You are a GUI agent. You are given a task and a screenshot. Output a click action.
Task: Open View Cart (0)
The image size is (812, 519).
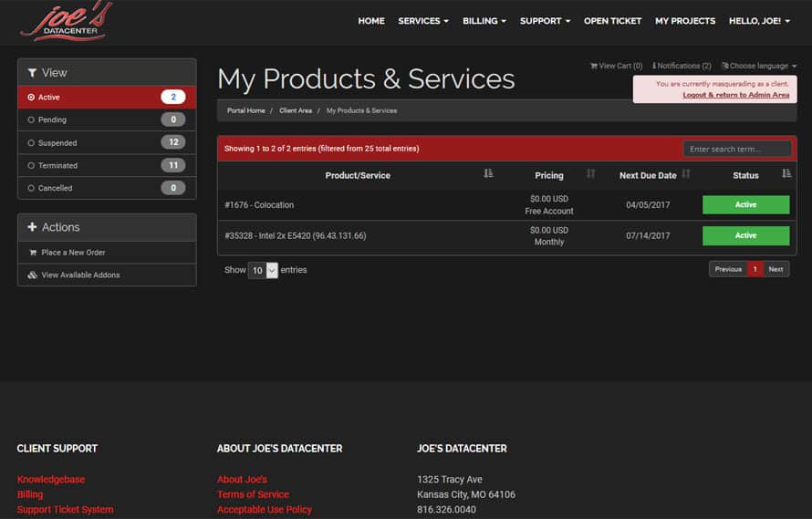tap(616, 66)
